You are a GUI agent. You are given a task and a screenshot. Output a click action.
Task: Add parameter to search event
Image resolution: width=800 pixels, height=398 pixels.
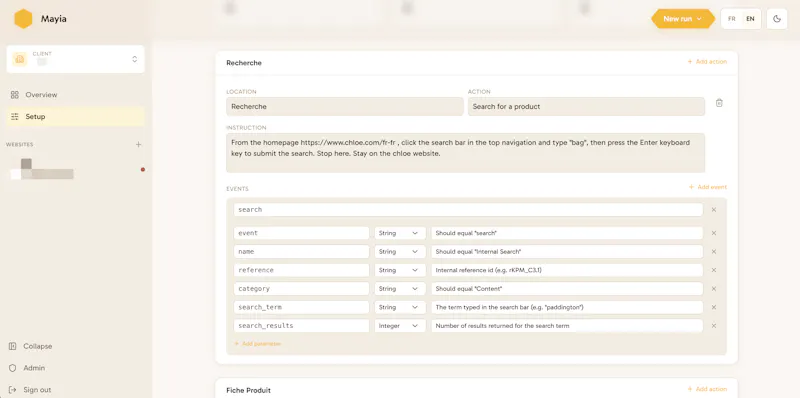pos(258,344)
